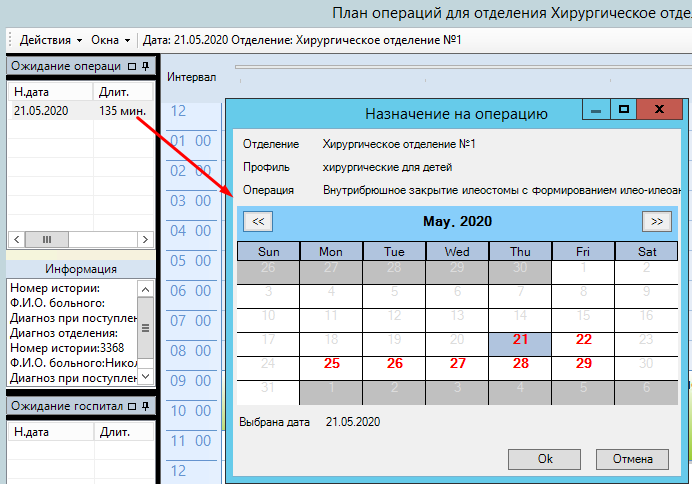Select the 21.05.2020 waiting operation row

coord(81,111)
